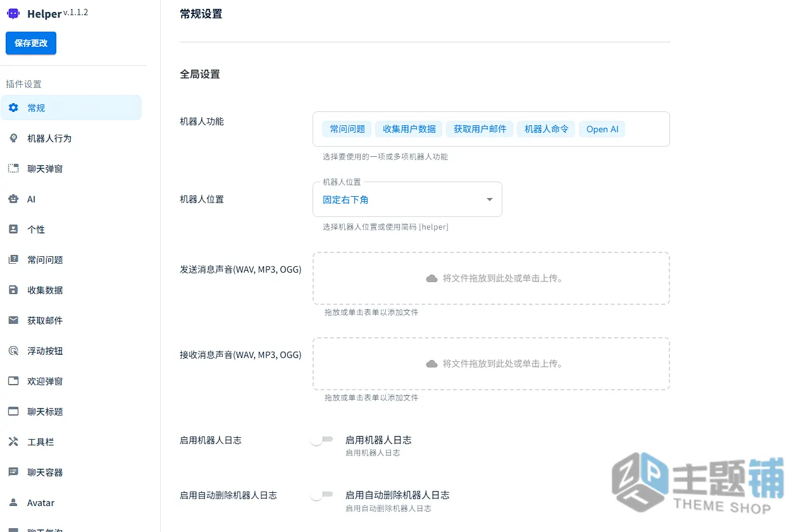801x532 pixels.
Task: Click the Open AI chip
Action: tap(602, 129)
